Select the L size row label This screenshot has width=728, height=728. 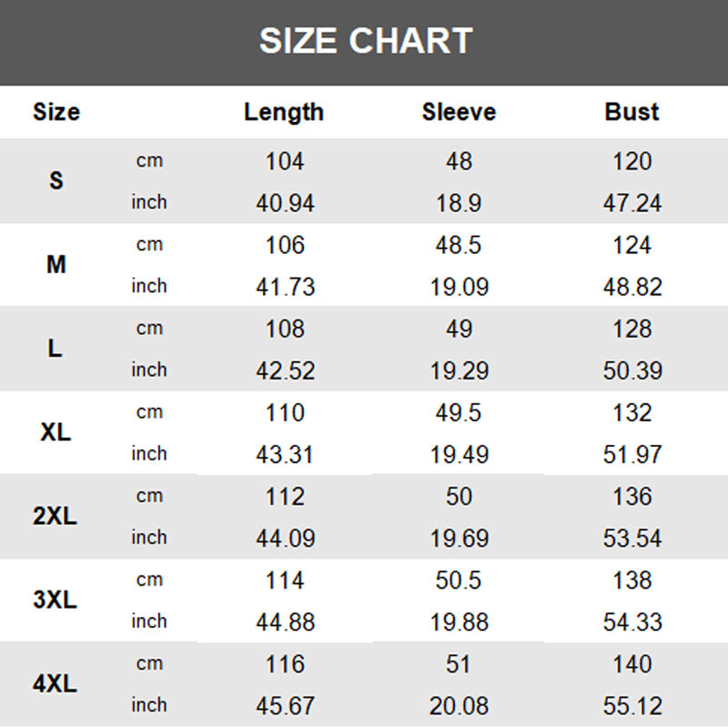pyautogui.click(x=56, y=349)
